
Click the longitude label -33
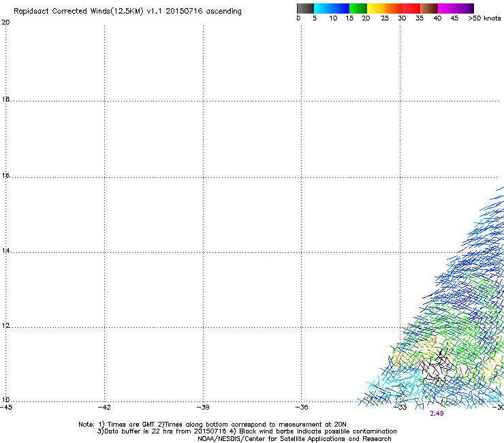[400, 408]
